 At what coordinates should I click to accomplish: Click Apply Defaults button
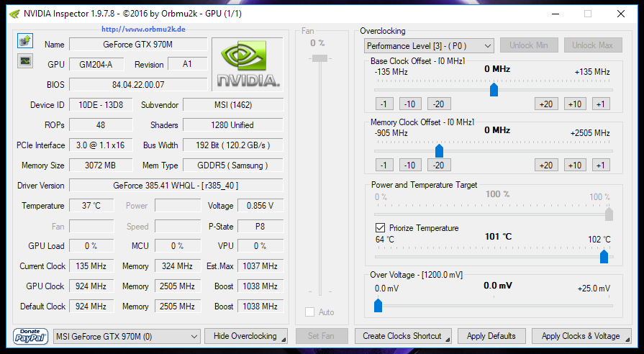491,336
